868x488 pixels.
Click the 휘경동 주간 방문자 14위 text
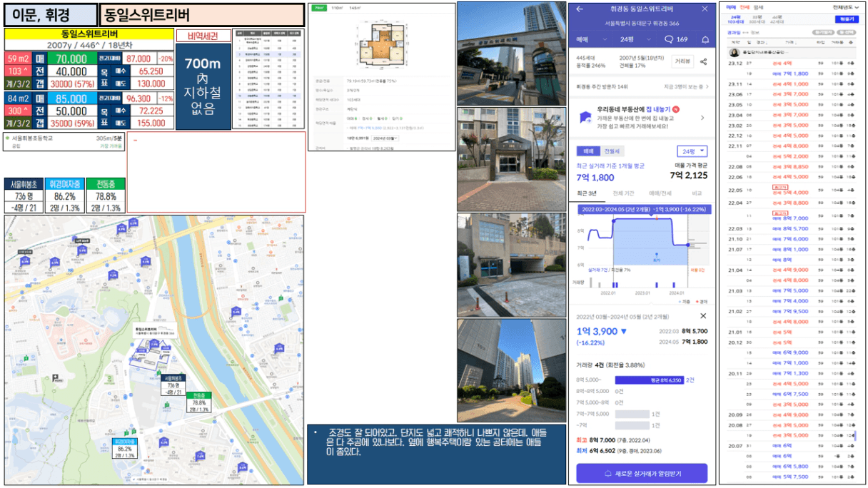(602, 86)
